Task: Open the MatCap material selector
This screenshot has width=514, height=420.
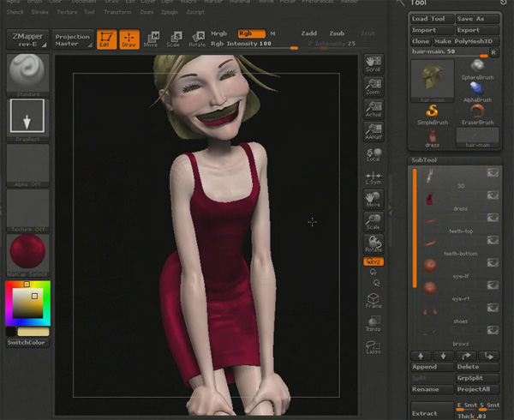Action: click(x=28, y=255)
